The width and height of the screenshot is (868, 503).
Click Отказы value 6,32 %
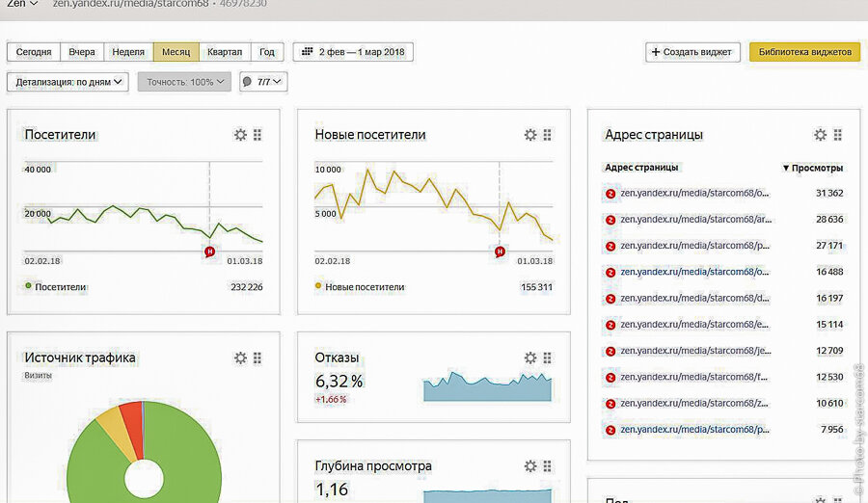(339, 382)
